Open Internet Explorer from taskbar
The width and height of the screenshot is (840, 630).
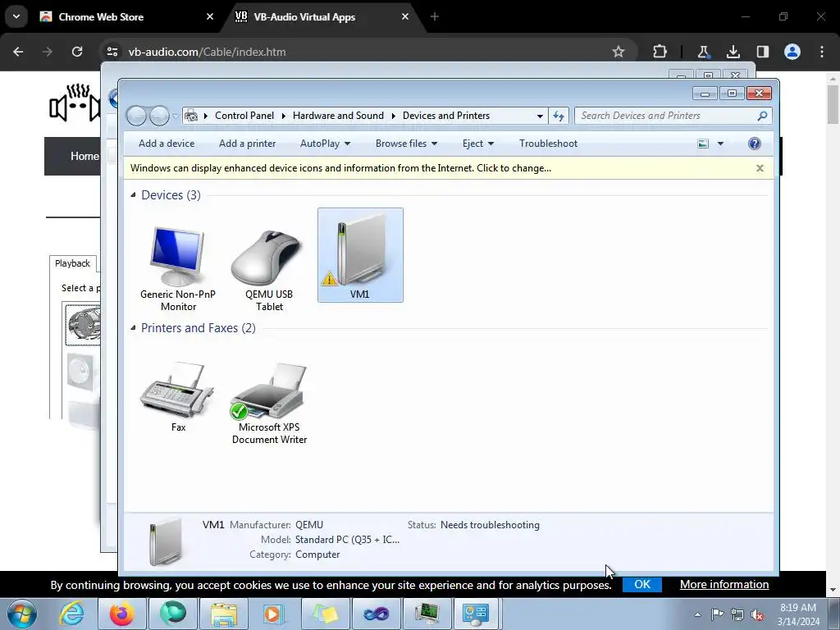coord(71,614)
